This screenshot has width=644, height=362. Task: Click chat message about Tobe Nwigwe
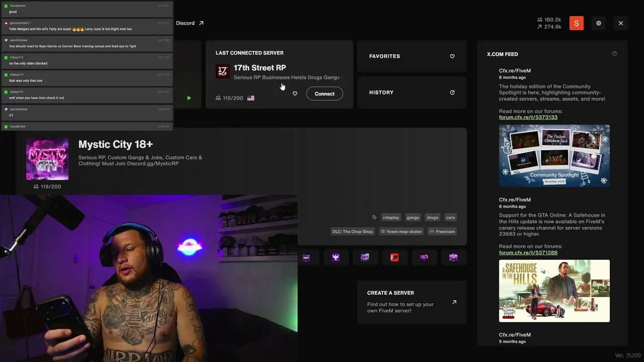pyautogui.click(x=70, y=29)
